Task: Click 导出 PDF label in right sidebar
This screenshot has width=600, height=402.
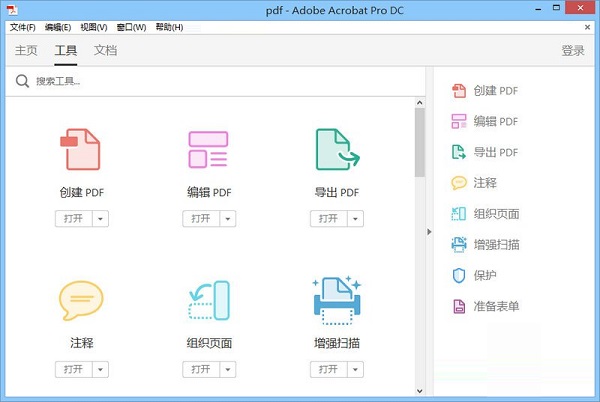Action: click(x=496, y=152)
